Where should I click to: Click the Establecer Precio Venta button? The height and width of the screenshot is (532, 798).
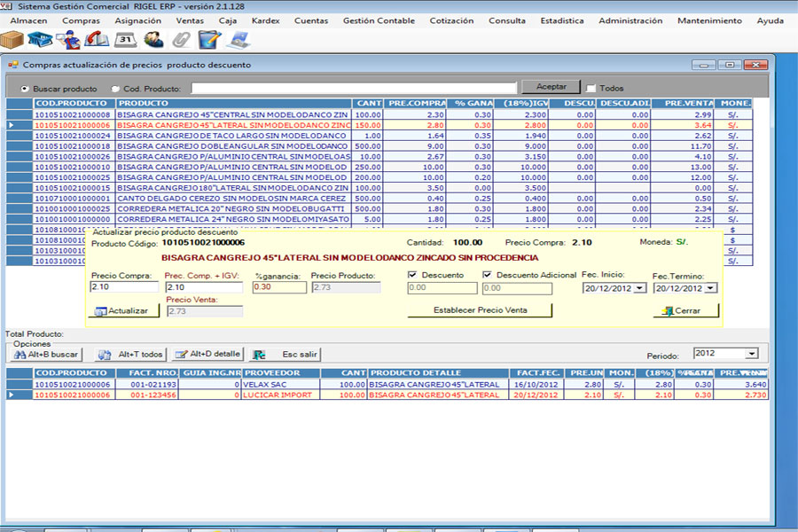(x=480, y=310)
